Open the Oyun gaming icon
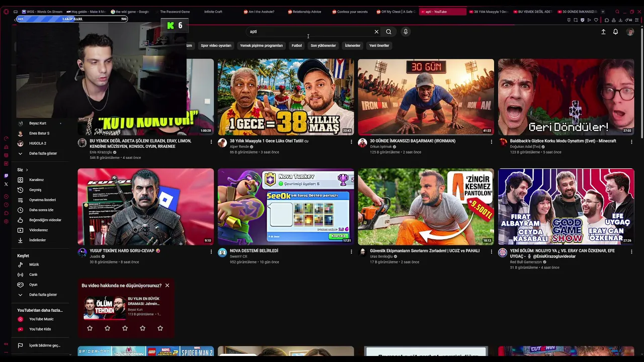Screen dimensions: 644x362 click(x=20, y=285)
